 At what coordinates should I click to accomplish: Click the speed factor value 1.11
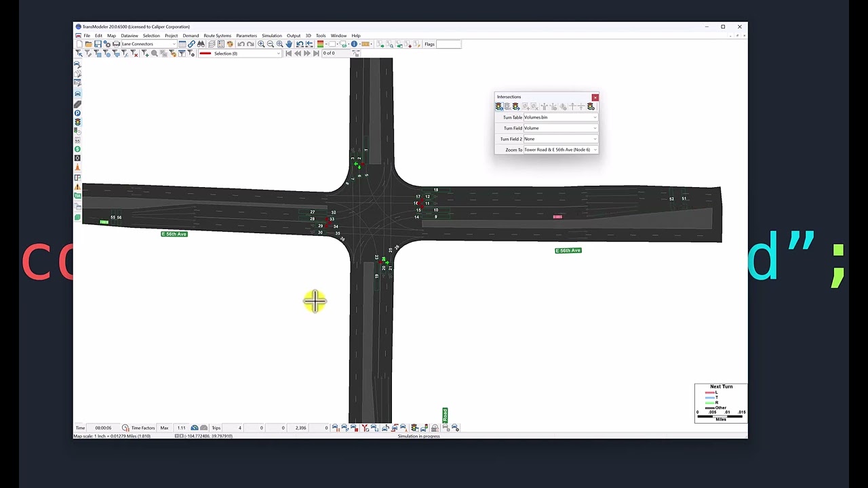click(181, 428)
